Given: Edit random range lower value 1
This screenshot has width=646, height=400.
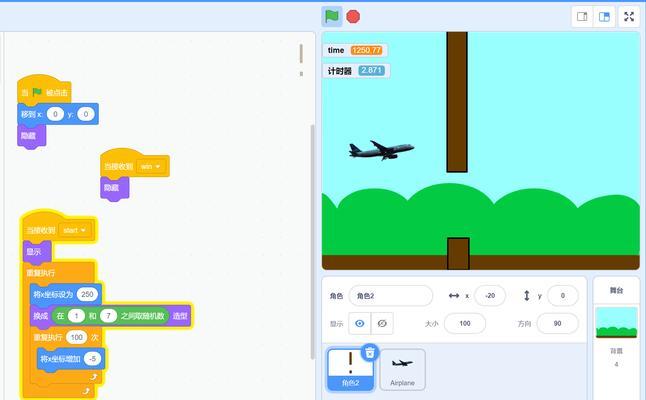Looking at the screenshot, I should pyautogui.click(x=76, y=316).
